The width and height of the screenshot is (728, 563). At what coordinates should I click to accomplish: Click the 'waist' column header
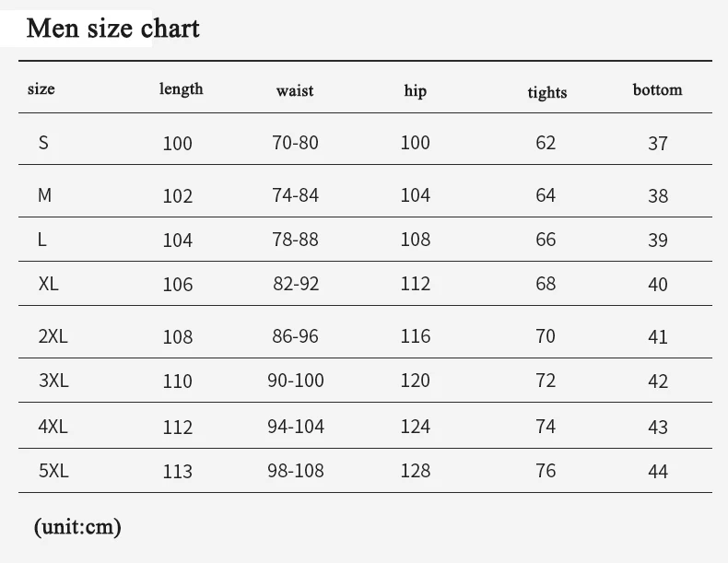pos(295,90)
